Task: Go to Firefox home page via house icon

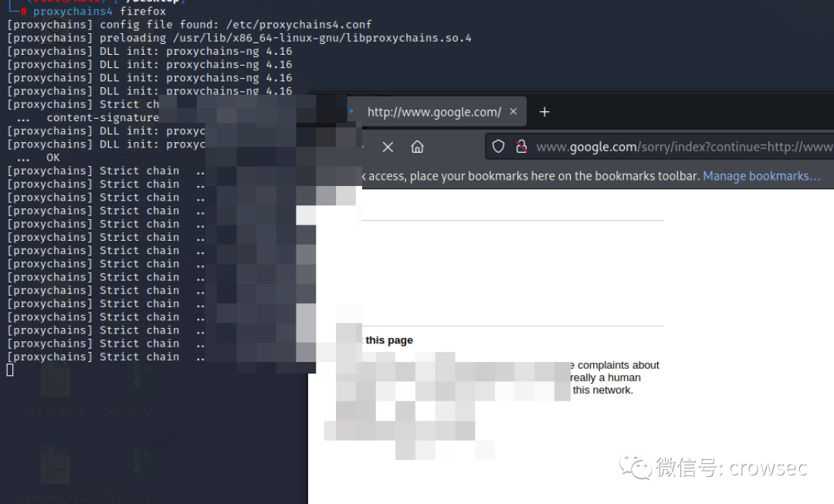Action: pyautogui.click(x=418, y=147)
